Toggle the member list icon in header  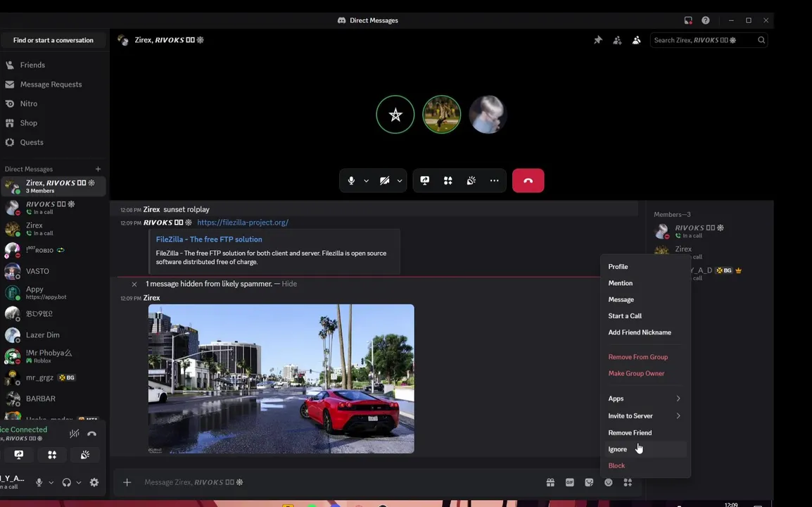point(637,40)
